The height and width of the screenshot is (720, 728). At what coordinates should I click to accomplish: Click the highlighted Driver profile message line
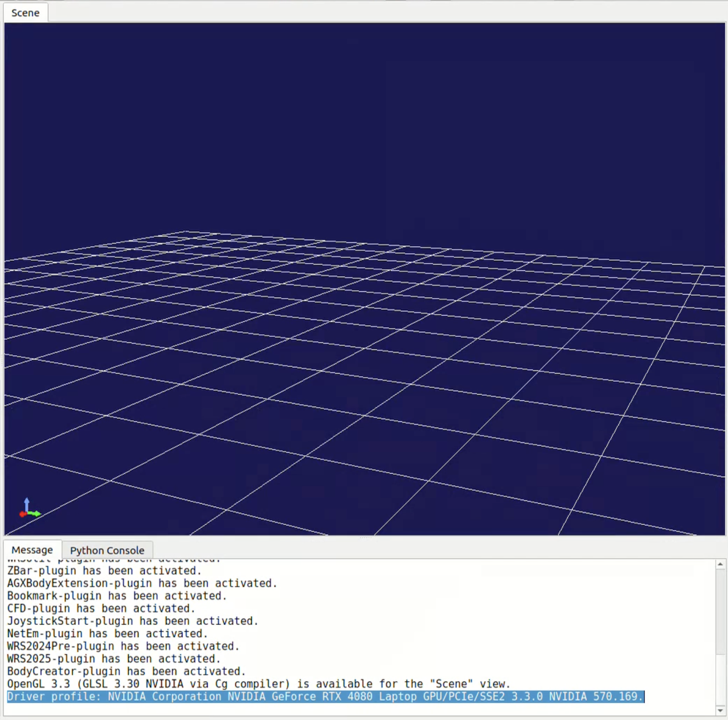click(325, 696)
